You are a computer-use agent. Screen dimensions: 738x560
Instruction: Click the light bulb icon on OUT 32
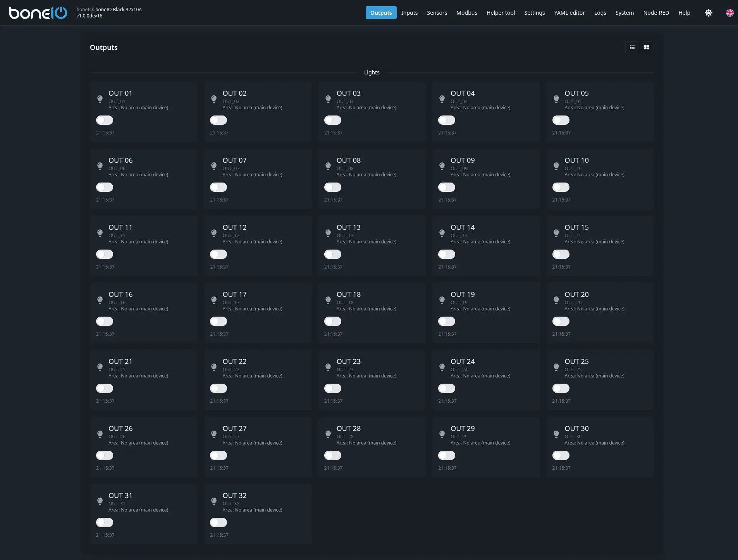pos(214,501)
